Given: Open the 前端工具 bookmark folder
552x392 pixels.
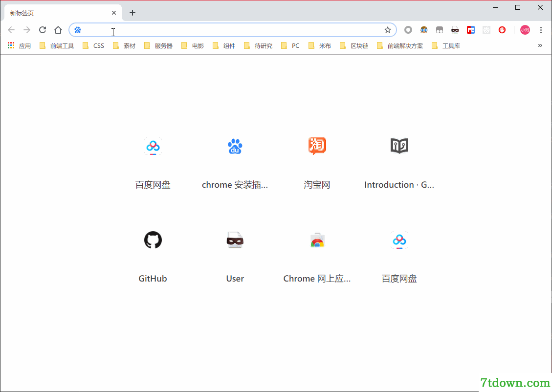Looking at the screenshot, I should coord(57,46).
